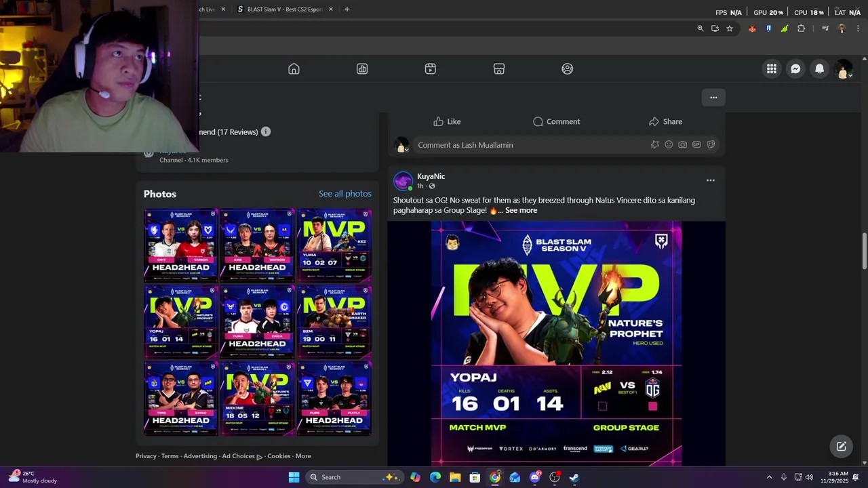Open the PURE vs FLYFLY Head2Head photo
The image size is (868, 488).
(334, 399)
